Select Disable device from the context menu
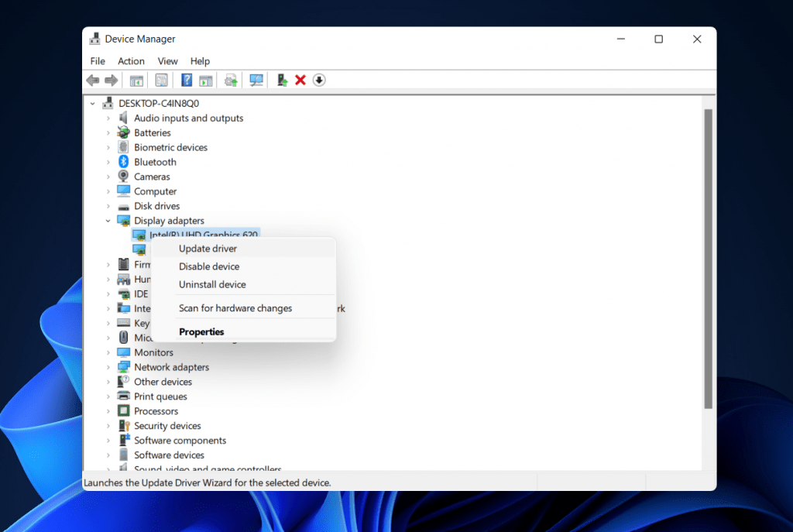This screenshot has width=793, height=532. tap(211, 266)
